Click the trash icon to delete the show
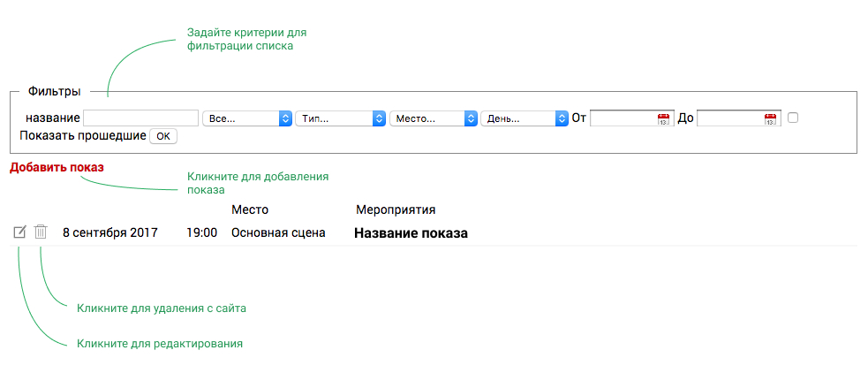The height and width of the screenshot is (373, 868). tap(41, 232)
